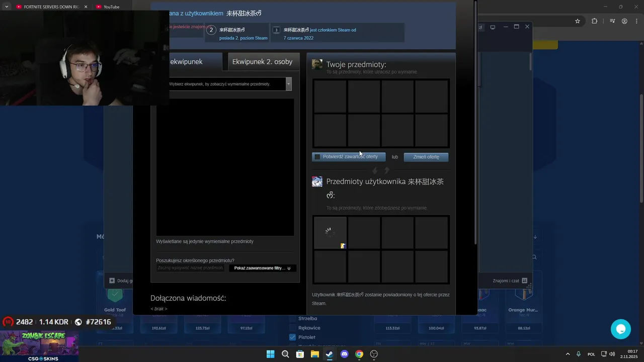The height and width of the screenshot is (362, 644).
Task: Open the Chrome profile avatar icon
Action: (x=624, y=21)
